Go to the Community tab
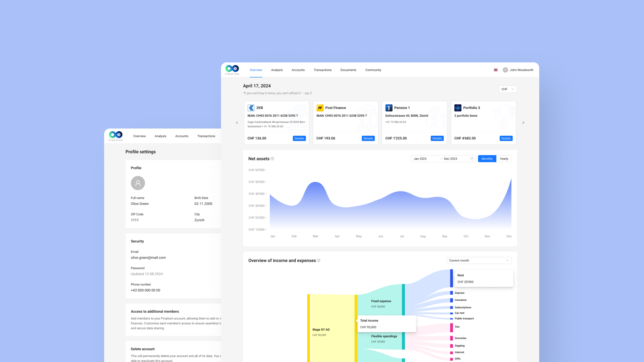This screenshot has height=362, width=644. [x=373, y=70]
